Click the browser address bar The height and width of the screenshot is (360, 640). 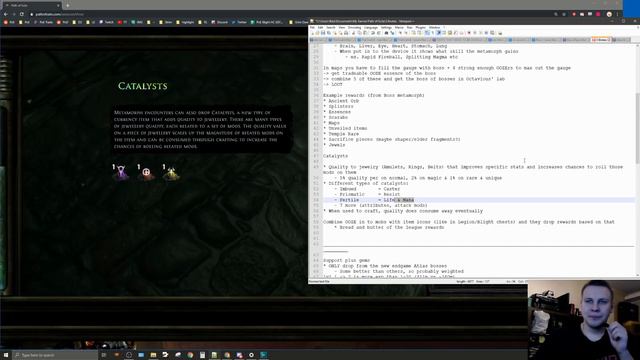coord(286,14)
